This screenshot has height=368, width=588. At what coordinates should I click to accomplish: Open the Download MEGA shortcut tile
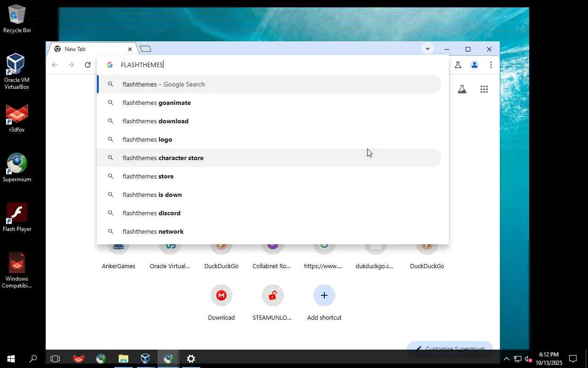221,303
